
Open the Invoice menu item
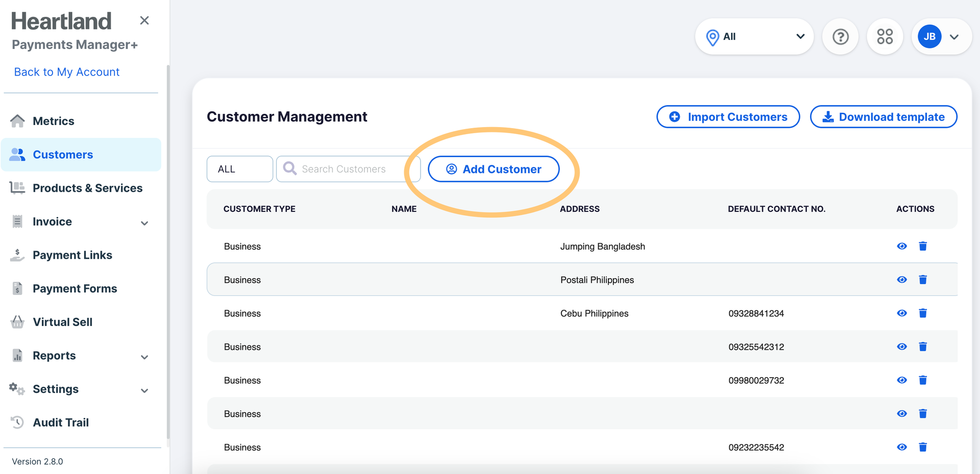click(x=52, y=221)
